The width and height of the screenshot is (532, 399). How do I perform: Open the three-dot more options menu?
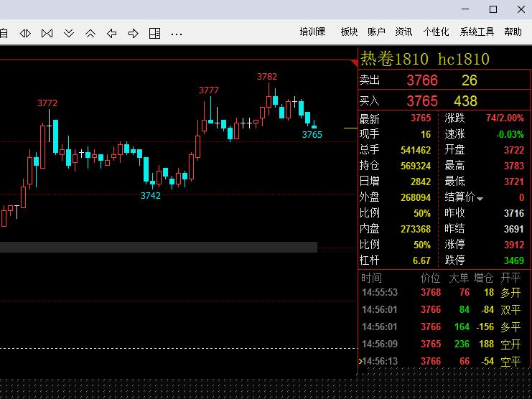tap(177, 34)
